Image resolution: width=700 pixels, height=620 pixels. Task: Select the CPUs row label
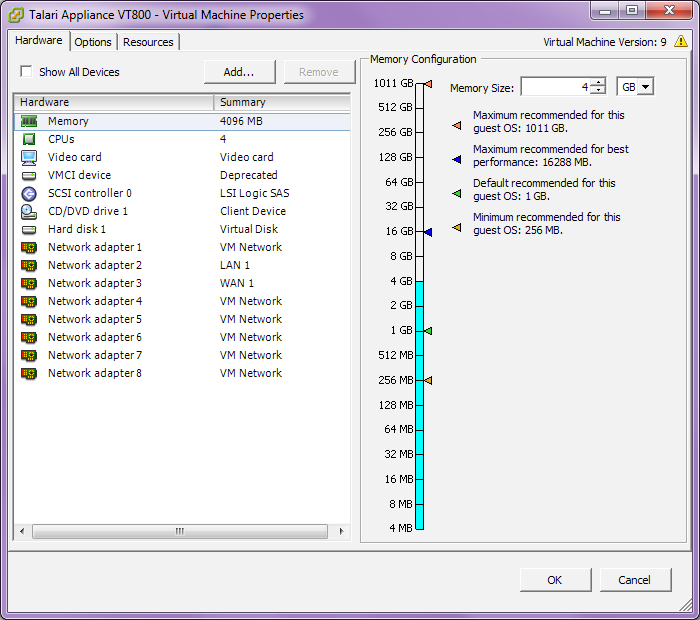(61, 139)
